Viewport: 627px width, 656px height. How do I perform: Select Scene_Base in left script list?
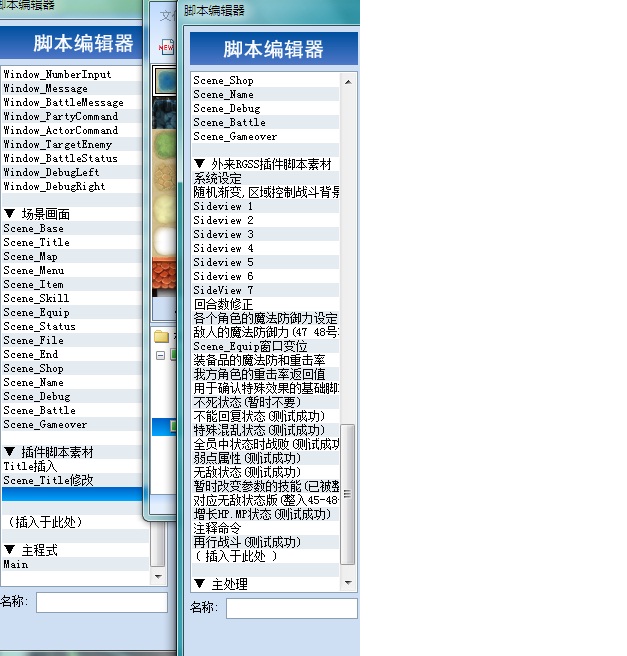coord(72,228)
